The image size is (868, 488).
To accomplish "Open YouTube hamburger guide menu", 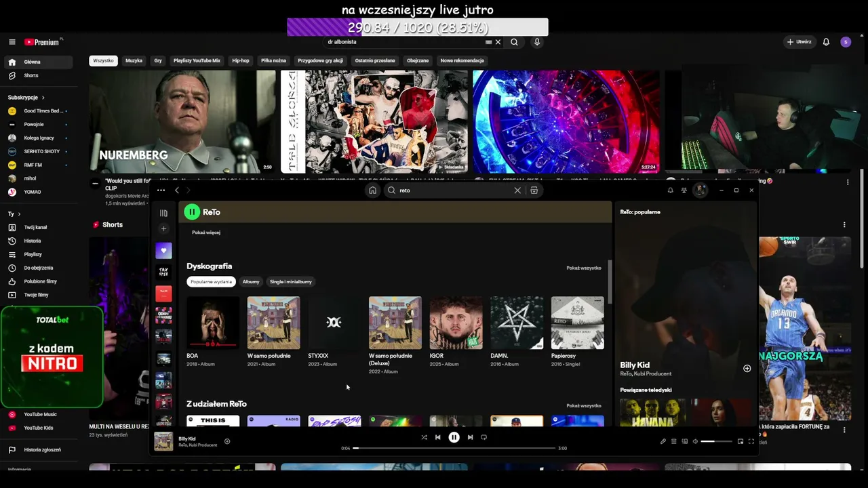I will [x=12, y=42].
